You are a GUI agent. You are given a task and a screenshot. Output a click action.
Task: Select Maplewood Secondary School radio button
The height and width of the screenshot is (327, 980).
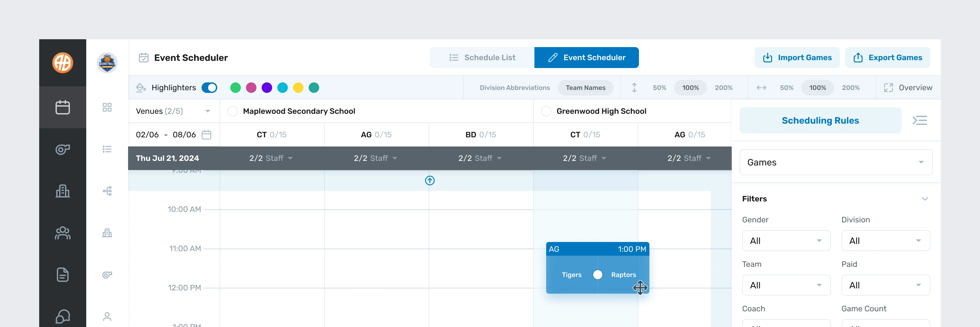point(233,111)
